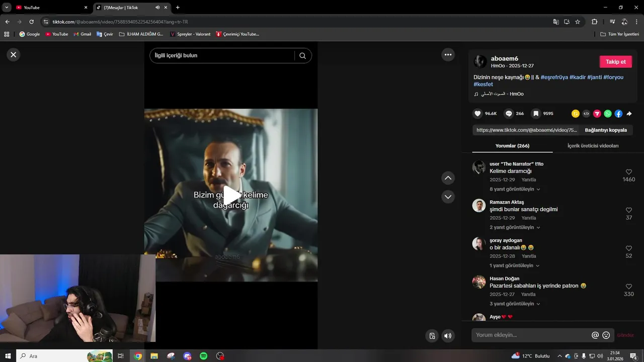Open Gmail bookmark

tap(83, 34)
